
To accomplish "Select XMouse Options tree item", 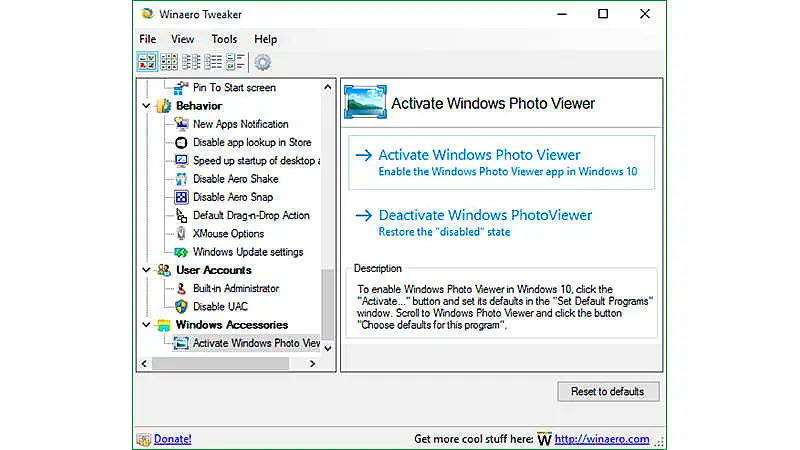I will 228,234.
